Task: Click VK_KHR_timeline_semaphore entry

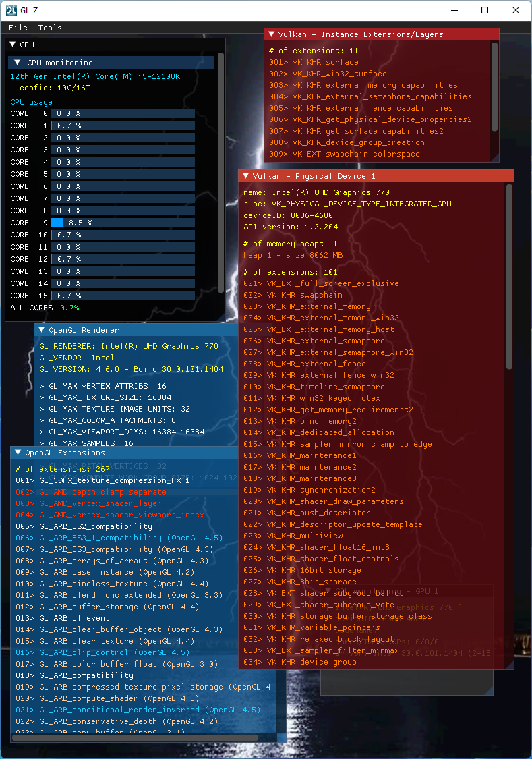Action: pos(314,387)
